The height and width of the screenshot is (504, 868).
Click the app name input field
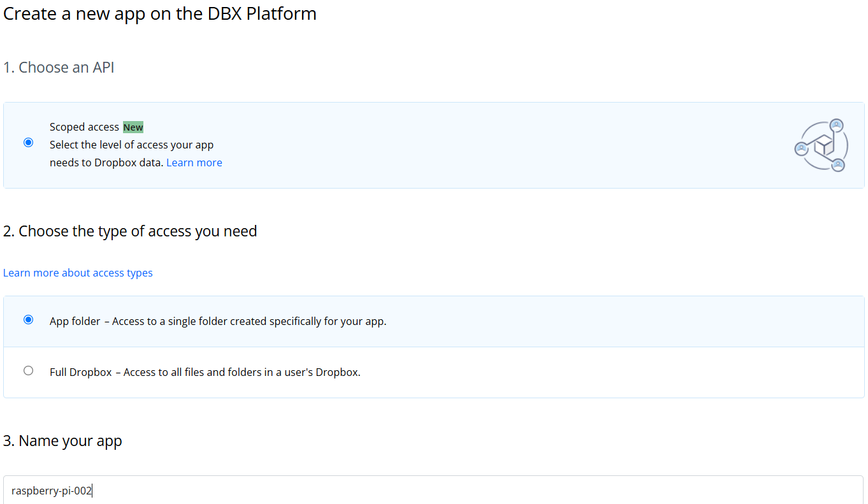click(433, 490)
